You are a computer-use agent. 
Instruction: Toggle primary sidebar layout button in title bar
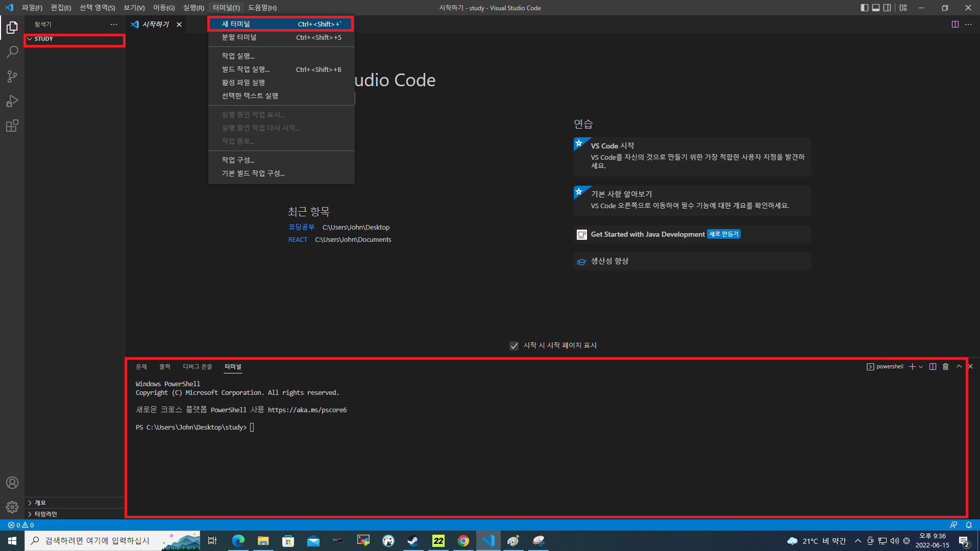coord(864,8)
